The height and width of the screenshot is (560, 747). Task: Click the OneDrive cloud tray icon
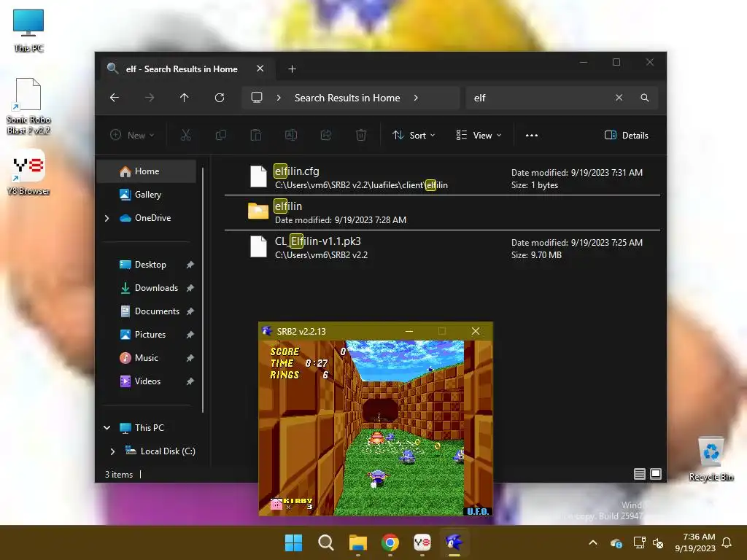(616, 542)
